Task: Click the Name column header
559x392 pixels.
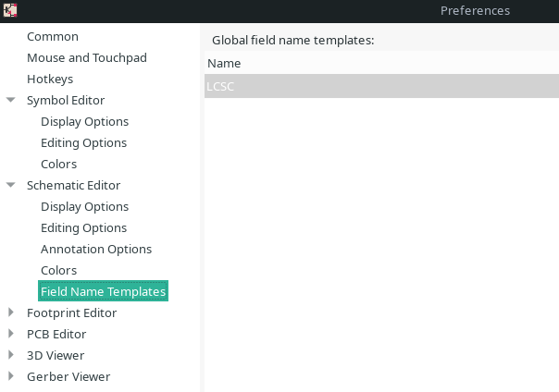Action: point(224,64)
